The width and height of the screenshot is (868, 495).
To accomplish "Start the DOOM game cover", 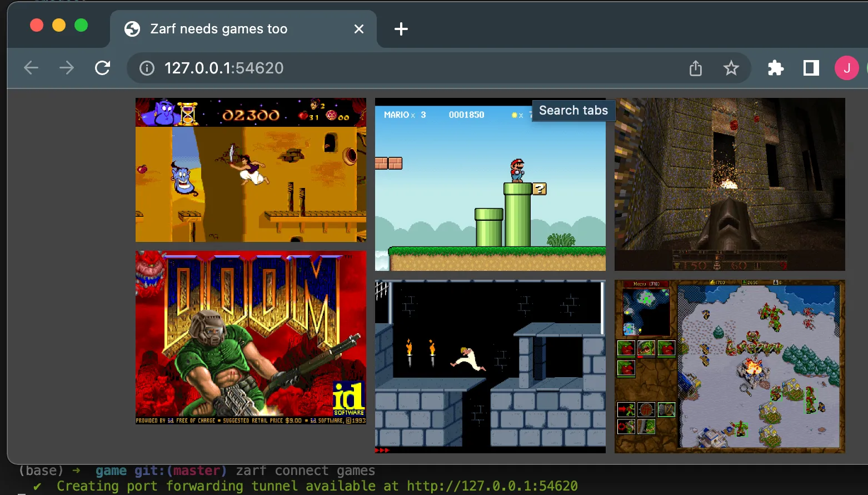I will (x=251, y=338).
